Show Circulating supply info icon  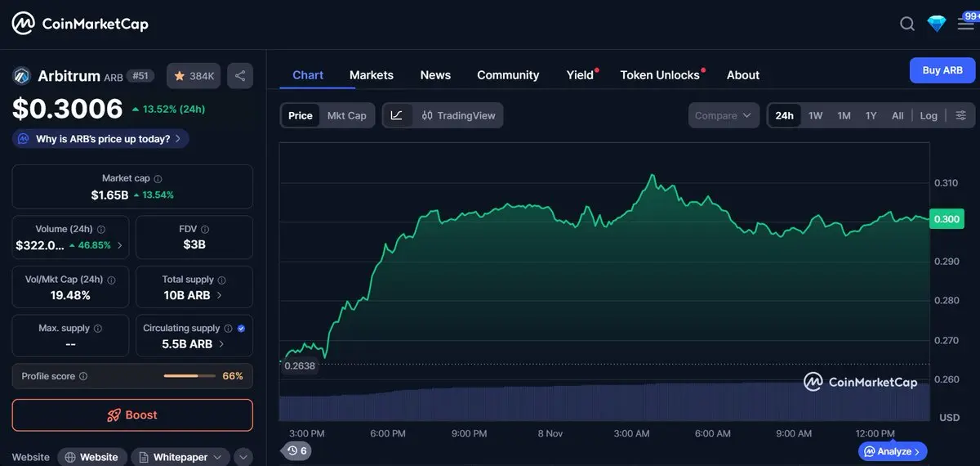tap(229, 329)
